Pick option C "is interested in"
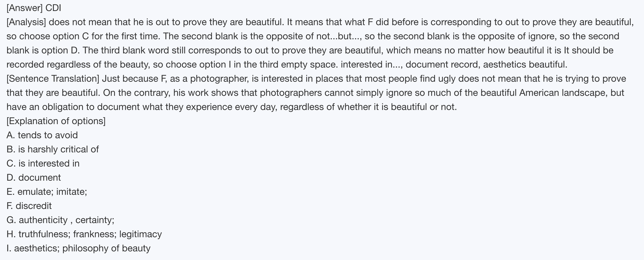644x260 pixels. [43, 164]
